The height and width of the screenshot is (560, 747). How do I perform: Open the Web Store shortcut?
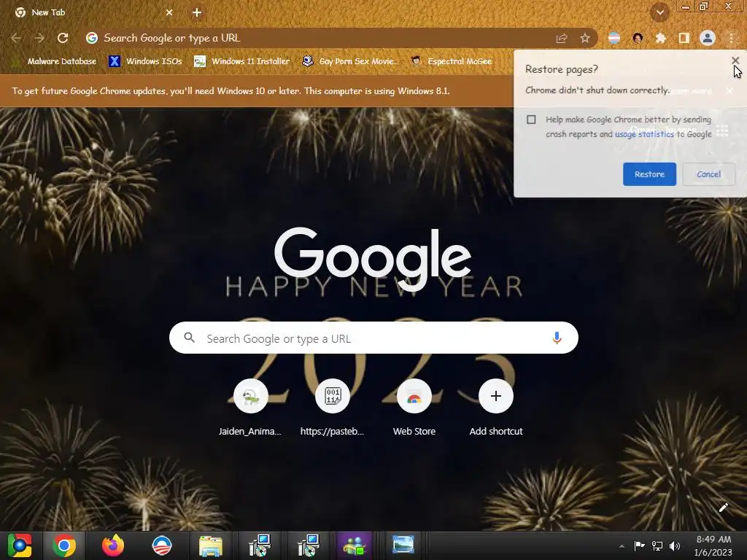[414, 408]
